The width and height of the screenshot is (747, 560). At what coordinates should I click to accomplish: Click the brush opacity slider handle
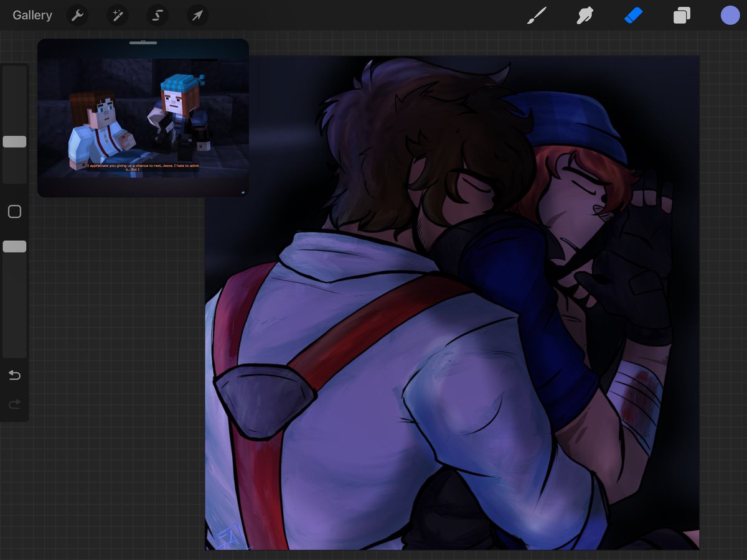tap(14, 246)
